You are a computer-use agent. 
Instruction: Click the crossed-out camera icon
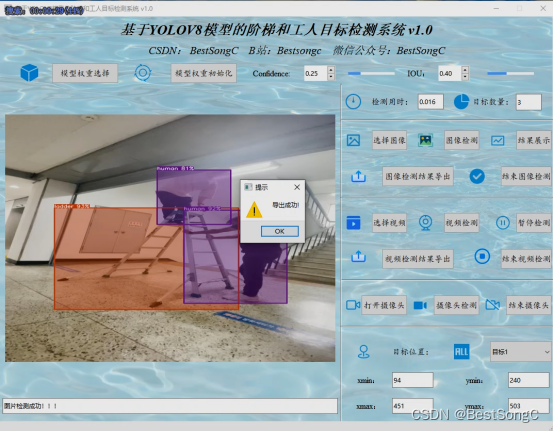coord(493,304)
